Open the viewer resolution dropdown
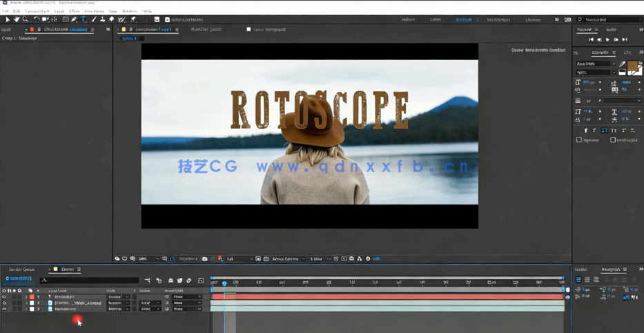The height and width of the screenshot is (333, 644). pyautogui.click(x=239, y=259)
